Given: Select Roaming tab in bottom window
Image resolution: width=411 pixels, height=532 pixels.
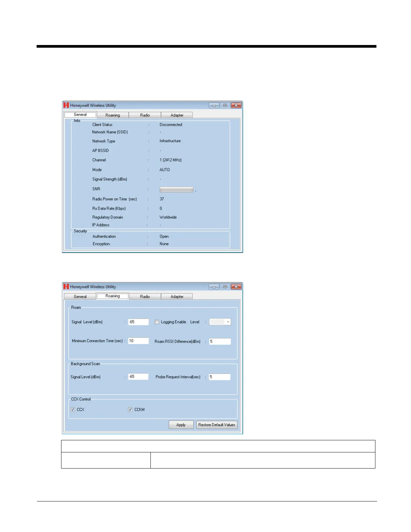Looking at the screenshot, I should click(112, 296).
